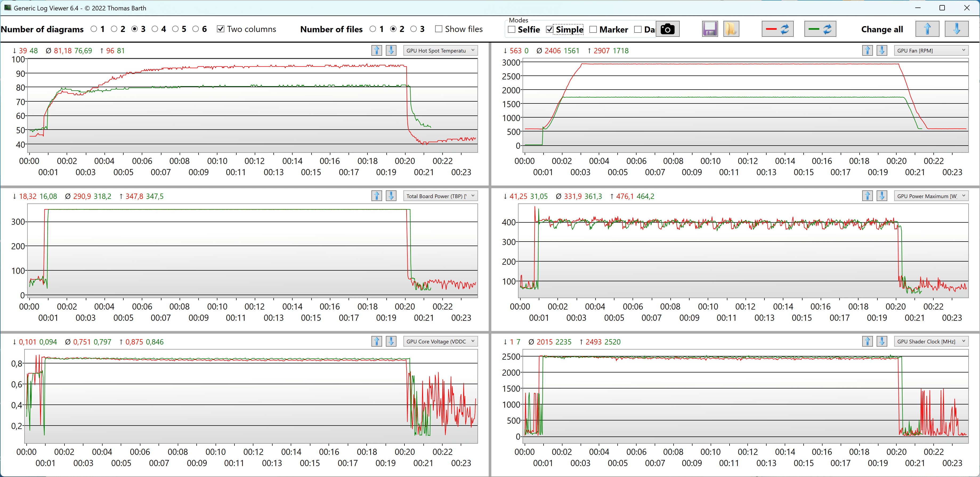The height and width of the screenshot is (477, 980).
Task: Select 1 diagram radio button
Action: tap(94, 29)
